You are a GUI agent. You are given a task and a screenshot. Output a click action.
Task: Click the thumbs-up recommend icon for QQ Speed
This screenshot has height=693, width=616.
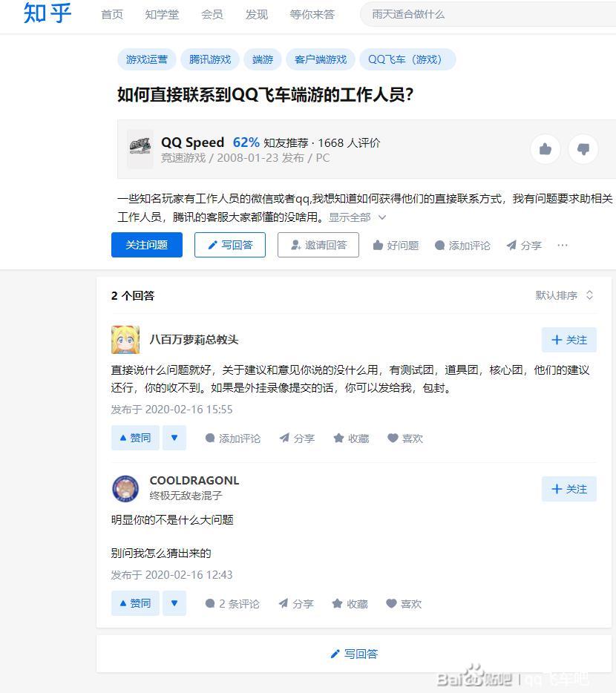pos(545,149)
